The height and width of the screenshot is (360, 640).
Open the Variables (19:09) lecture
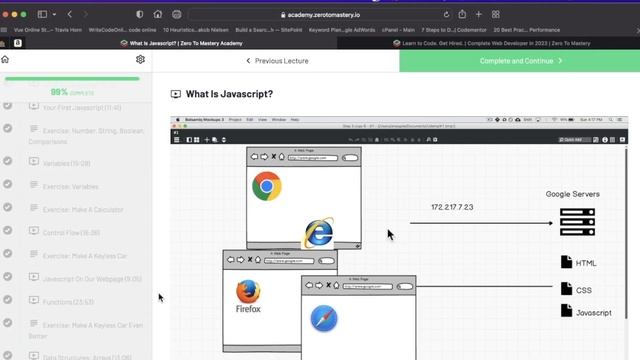point(67,163)
